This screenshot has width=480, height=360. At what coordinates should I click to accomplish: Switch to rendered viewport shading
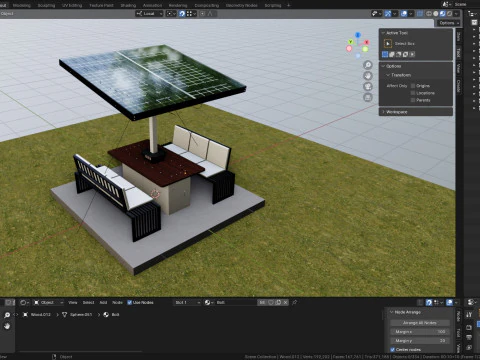point(450,14)
